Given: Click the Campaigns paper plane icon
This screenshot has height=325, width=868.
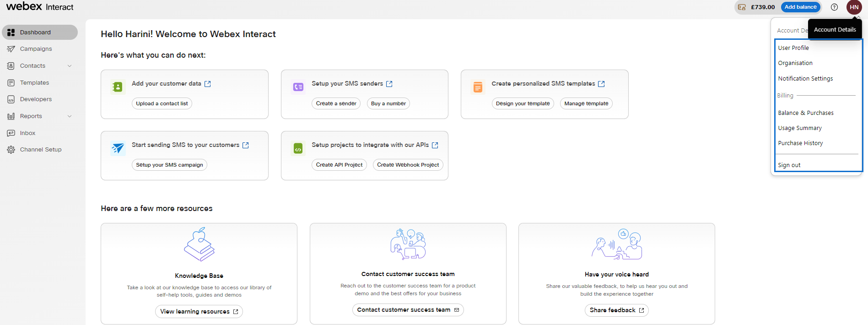Looking at the screenshot, I should (11, 49).
